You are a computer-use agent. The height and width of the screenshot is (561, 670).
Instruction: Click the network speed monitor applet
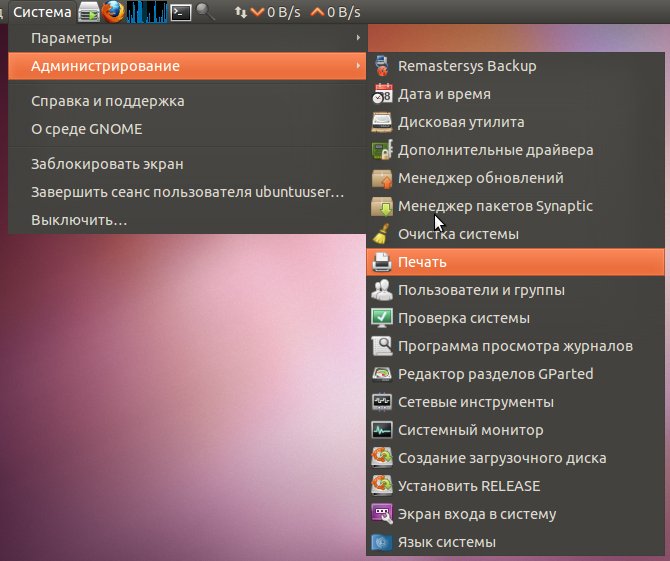[297, 12]
